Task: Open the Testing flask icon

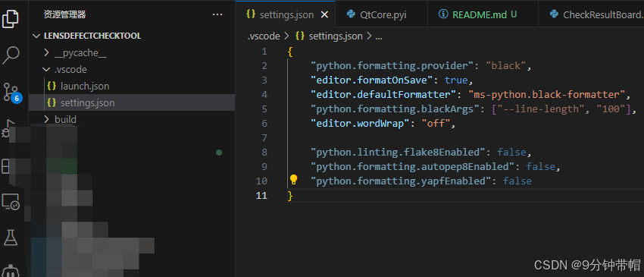Action: pyautogui.click(x=11, y=238)
